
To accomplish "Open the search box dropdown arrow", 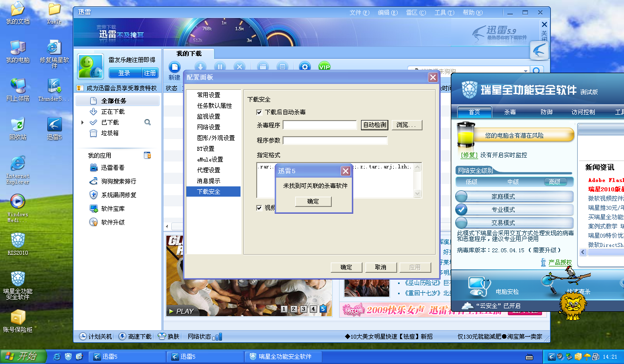I will (525, 71).
